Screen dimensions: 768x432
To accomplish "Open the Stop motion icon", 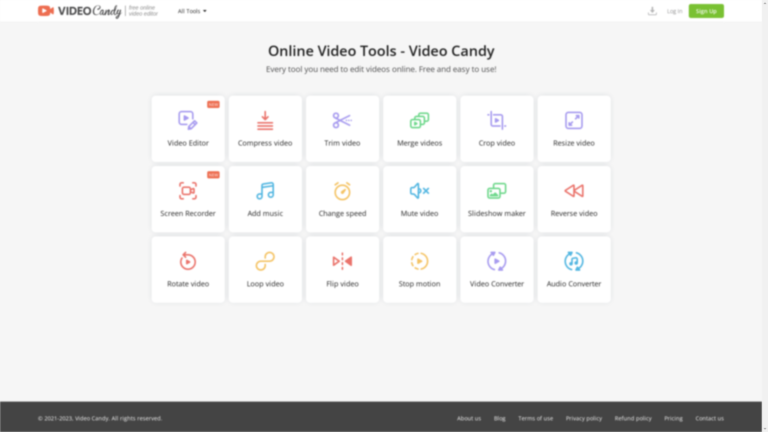I will [419, 261].
